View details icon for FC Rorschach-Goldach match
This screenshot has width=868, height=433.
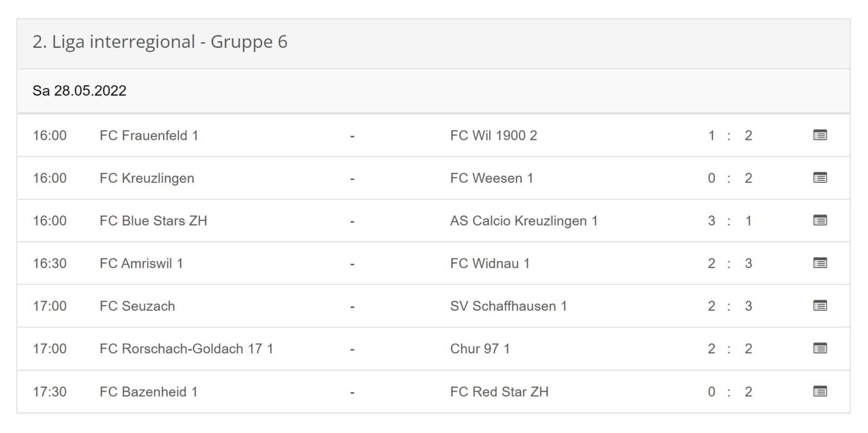point(820,348)
